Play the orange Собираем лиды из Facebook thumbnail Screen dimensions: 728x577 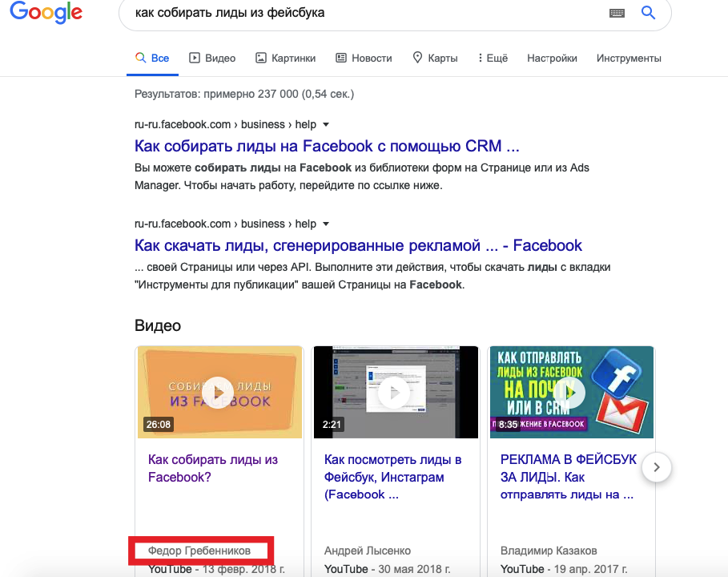(219, 392)
